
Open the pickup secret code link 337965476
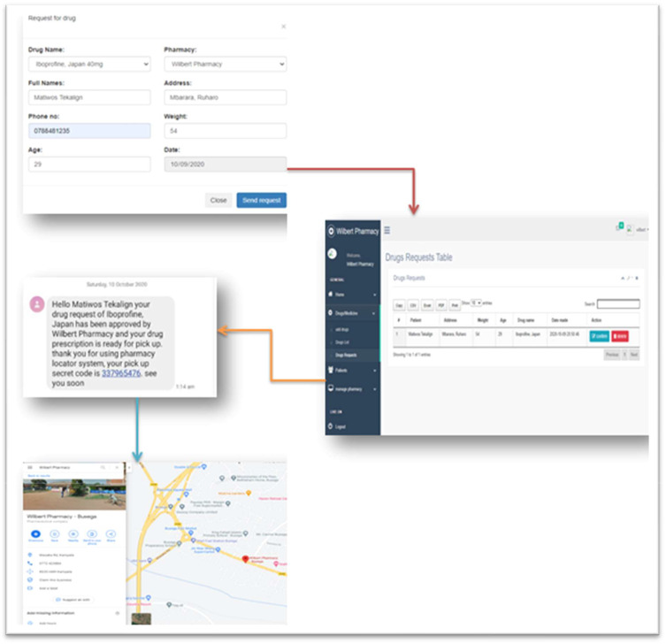point(121,373)
